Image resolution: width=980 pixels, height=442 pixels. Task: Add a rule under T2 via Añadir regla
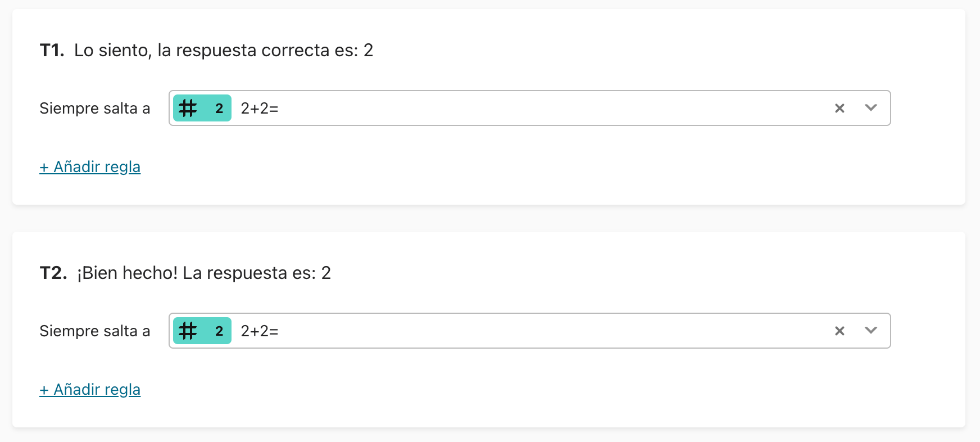(x=90, y=390)
